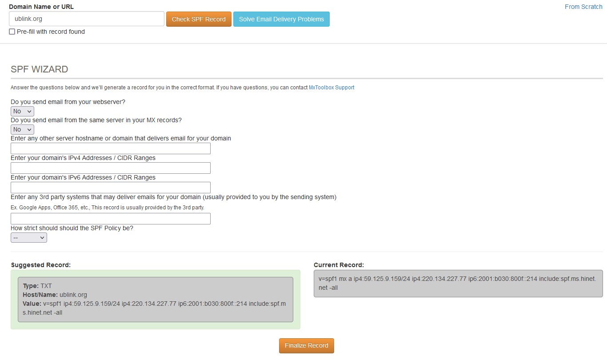Viewport: 607px width, 364px height.
Task: Click the 3rd party systems input box
Action: click(110, 219)
